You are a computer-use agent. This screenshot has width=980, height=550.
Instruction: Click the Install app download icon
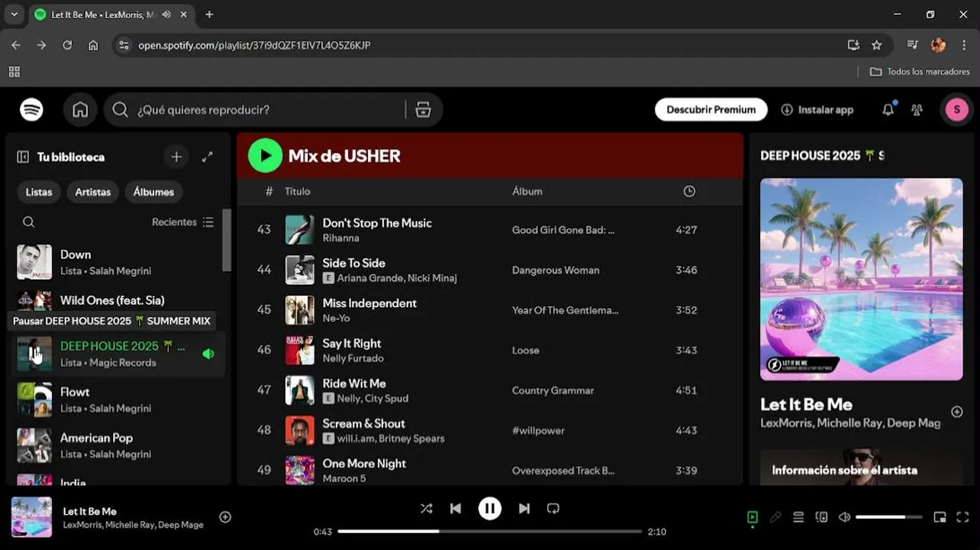point(787,110)
